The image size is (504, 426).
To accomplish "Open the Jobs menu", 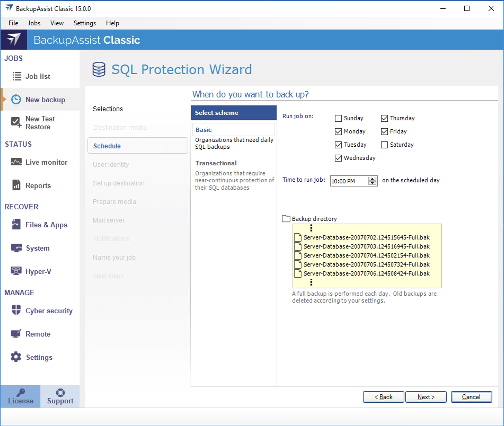I will click(34, 23).
